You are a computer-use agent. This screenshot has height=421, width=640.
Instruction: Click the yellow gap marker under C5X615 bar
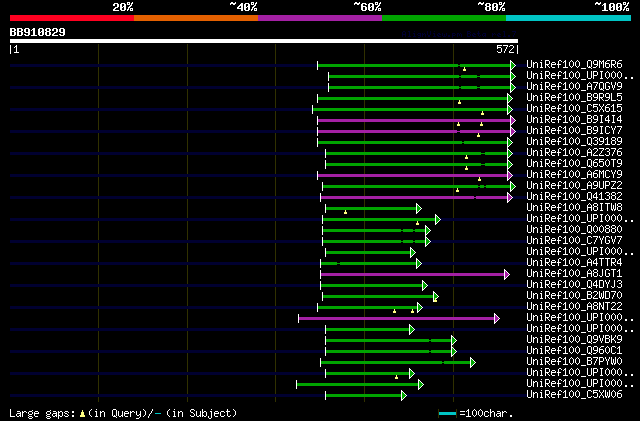point(482,113)
